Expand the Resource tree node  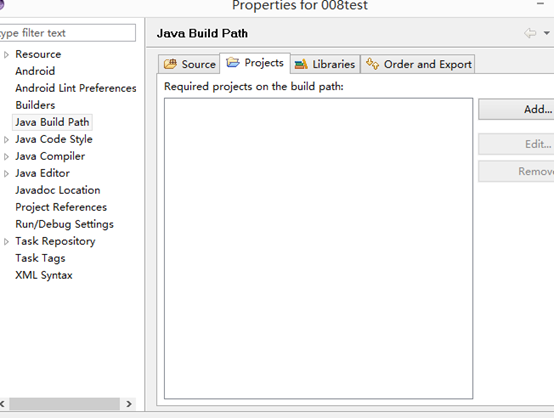pyautogui.click(x=6, y=55)
